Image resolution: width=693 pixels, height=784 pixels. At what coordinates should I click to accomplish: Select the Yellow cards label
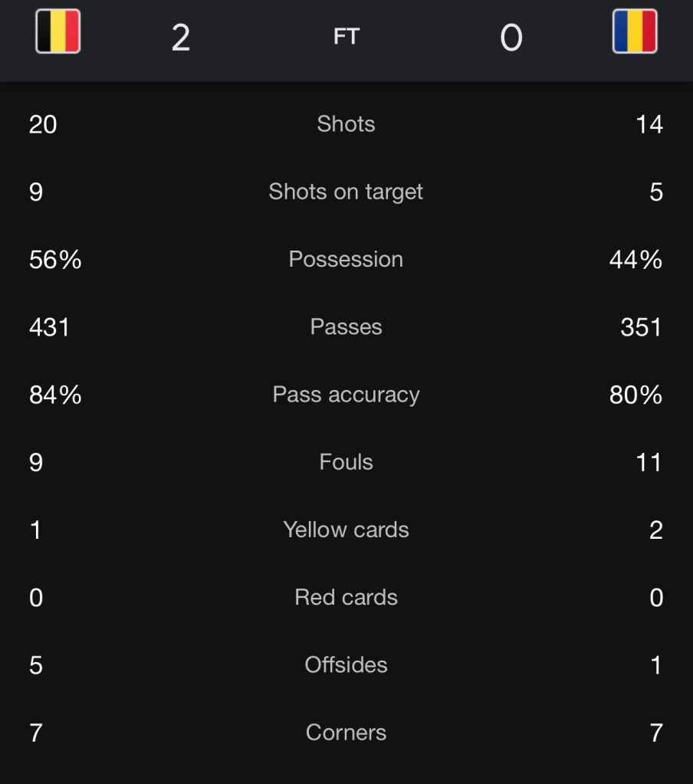coord(346,530)
